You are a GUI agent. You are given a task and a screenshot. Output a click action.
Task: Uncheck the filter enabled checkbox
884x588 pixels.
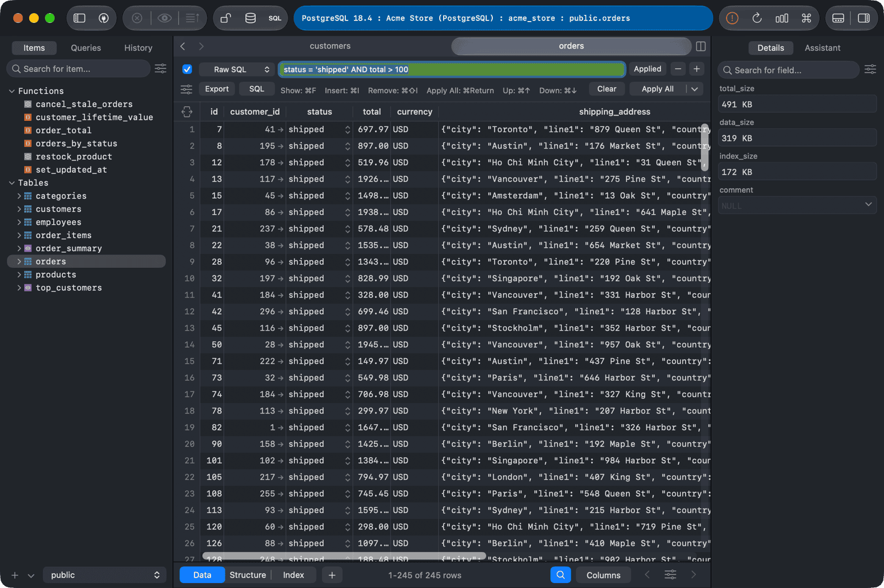point(187,69)
